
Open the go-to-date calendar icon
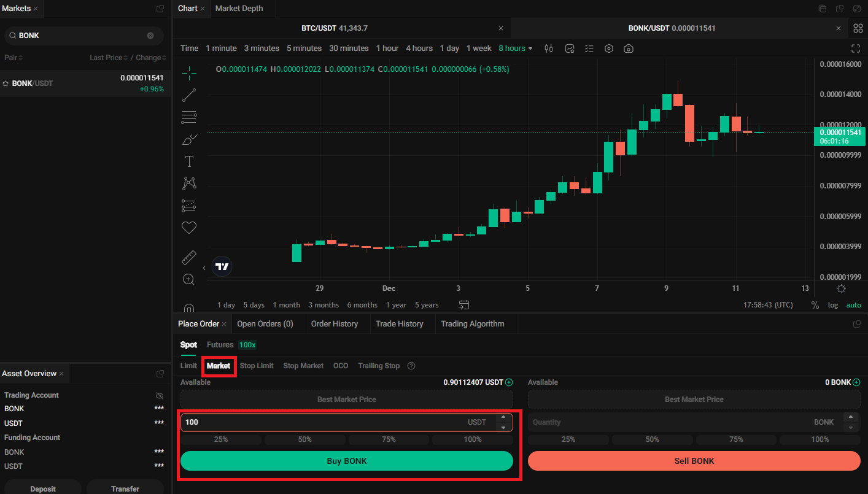click(464, 305)
